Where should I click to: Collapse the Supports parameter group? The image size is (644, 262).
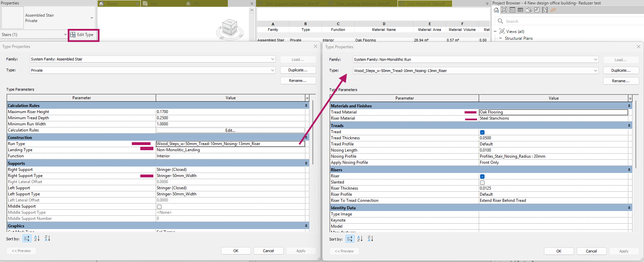[x=306, y=163]
